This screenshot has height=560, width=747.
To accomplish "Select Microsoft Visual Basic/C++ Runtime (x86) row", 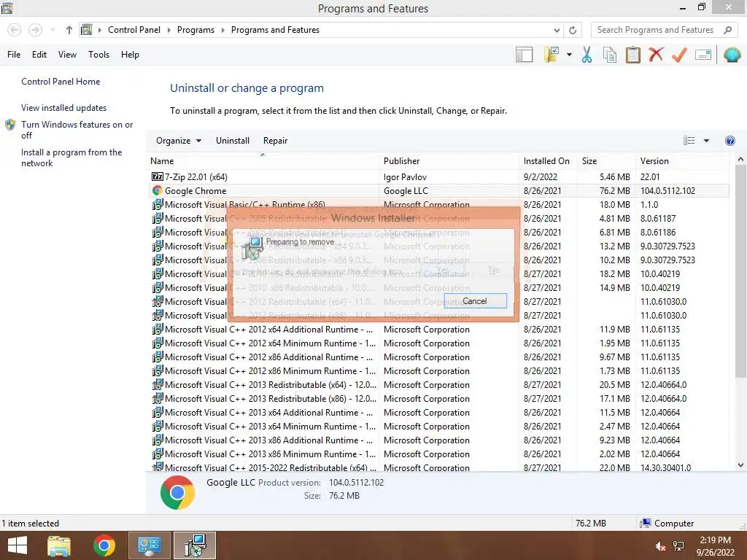I will (438, 204).
